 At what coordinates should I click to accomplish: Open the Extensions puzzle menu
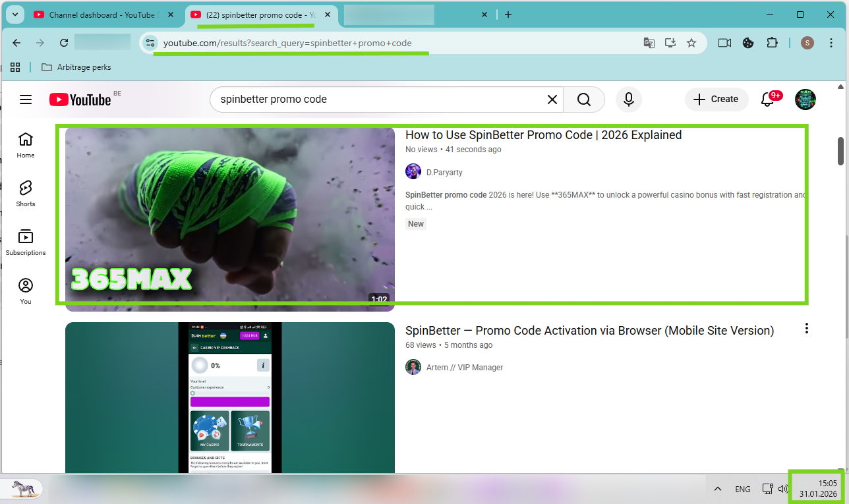point(773,43)
